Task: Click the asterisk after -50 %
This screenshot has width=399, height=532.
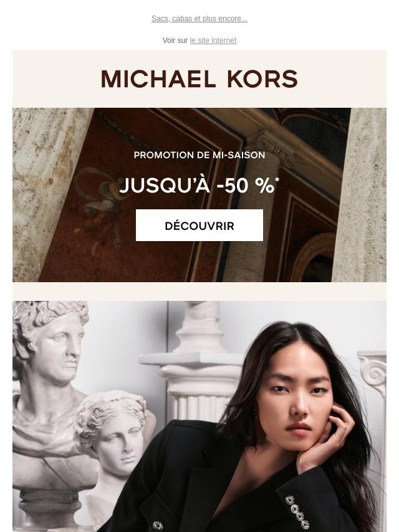Action: (277, 179)
